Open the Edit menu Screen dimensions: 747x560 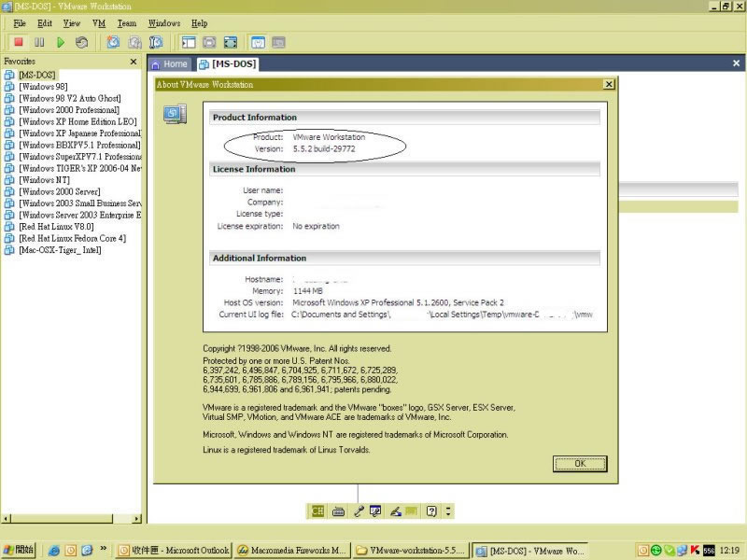pos(45,22)
